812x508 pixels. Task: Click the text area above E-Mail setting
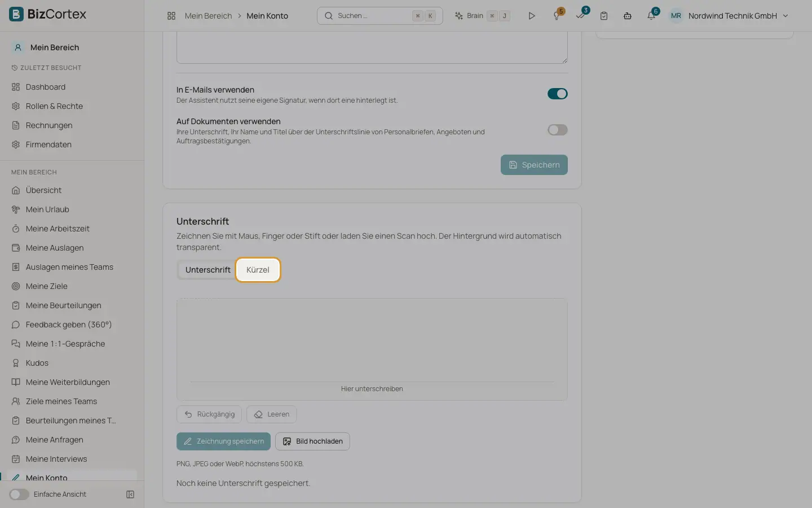(372, 47)
